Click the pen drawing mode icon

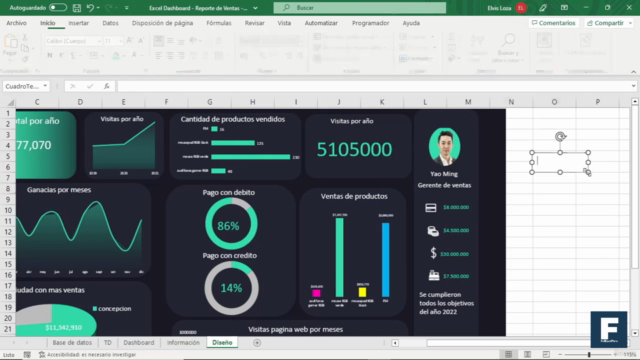[x=543, y=8]
